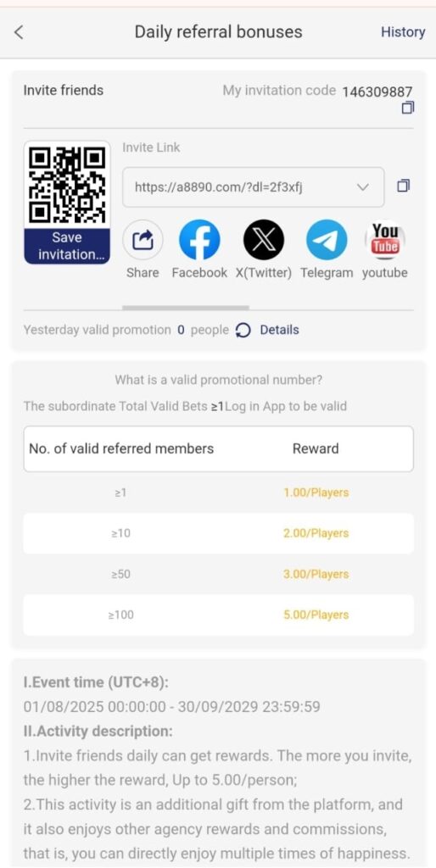Select the ≥100 referred members reward row

tap(218, 615)
